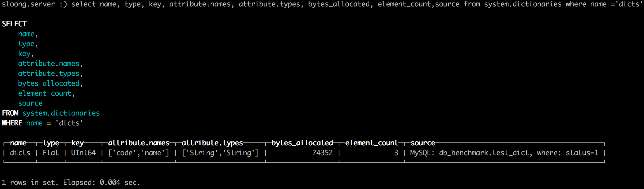The width and height of the screenshot is (644, 189).
Task: Click the 'attribute.types' result table header
Action: [x=212, y=143]
